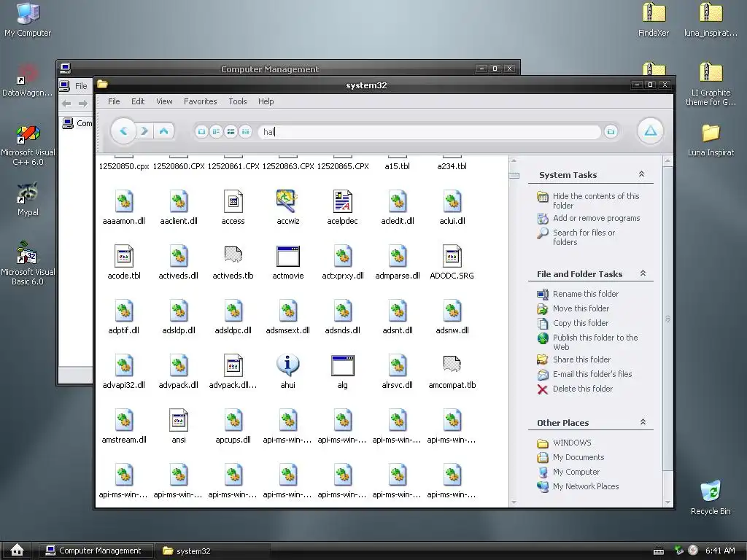Select the acelpdec file icon
Image resolution: width=747 pixels, height=560 pixels.
coord(343,201)
